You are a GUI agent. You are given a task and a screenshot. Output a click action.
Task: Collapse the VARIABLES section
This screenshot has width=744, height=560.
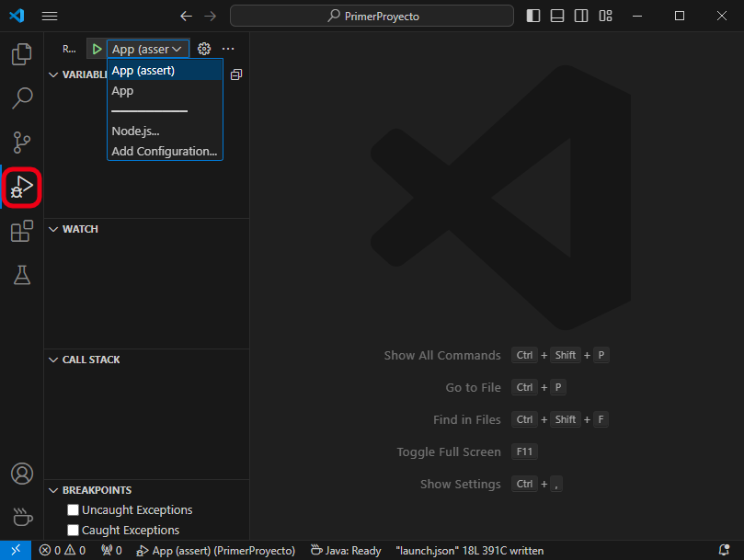[53, 74]
